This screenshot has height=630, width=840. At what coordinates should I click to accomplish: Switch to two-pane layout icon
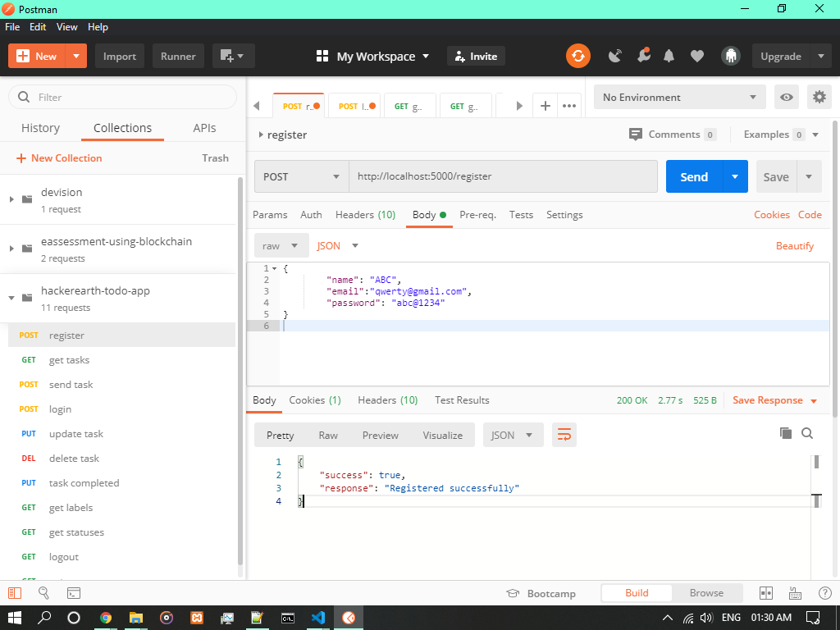766,593
